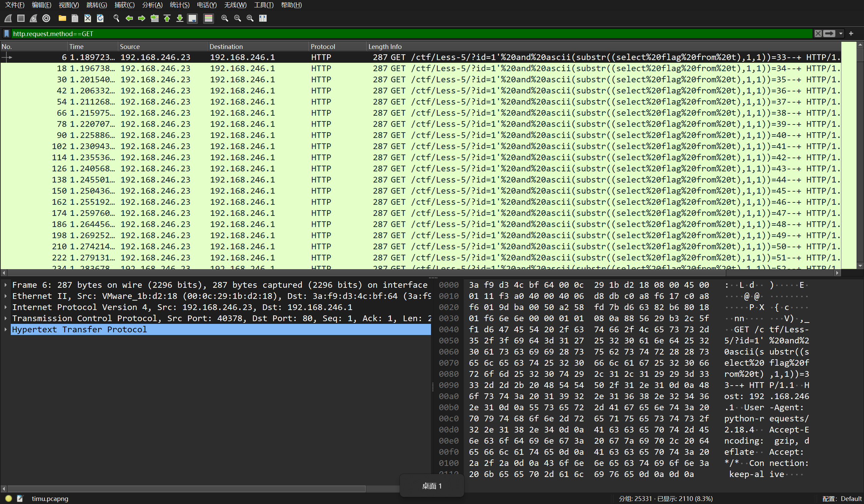The width and height of the screenshot is (864, 504).
Task: Open capture options gear icon
Action: pos(46,19)
